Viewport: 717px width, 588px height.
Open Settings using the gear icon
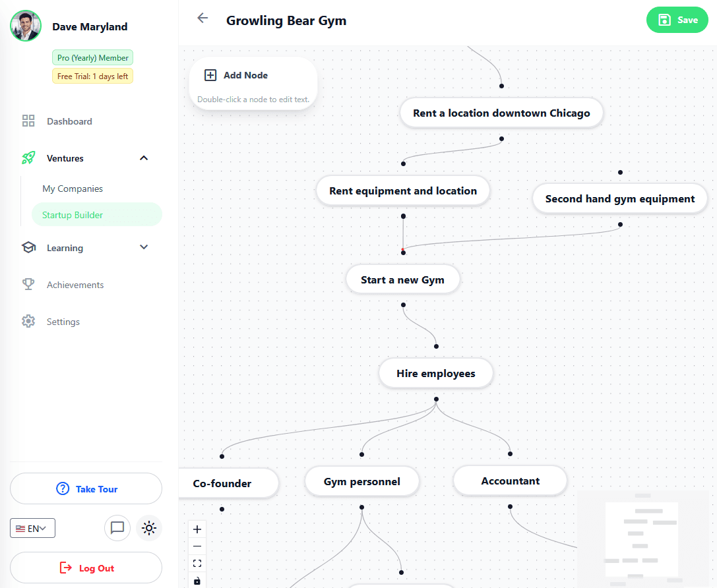[x=28, y=321]
